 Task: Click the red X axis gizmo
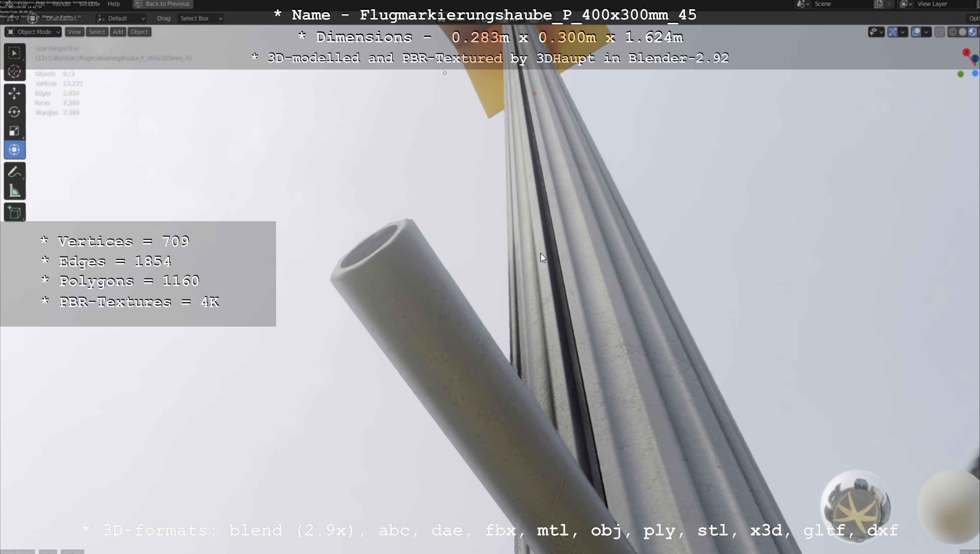tap(966, 52)
